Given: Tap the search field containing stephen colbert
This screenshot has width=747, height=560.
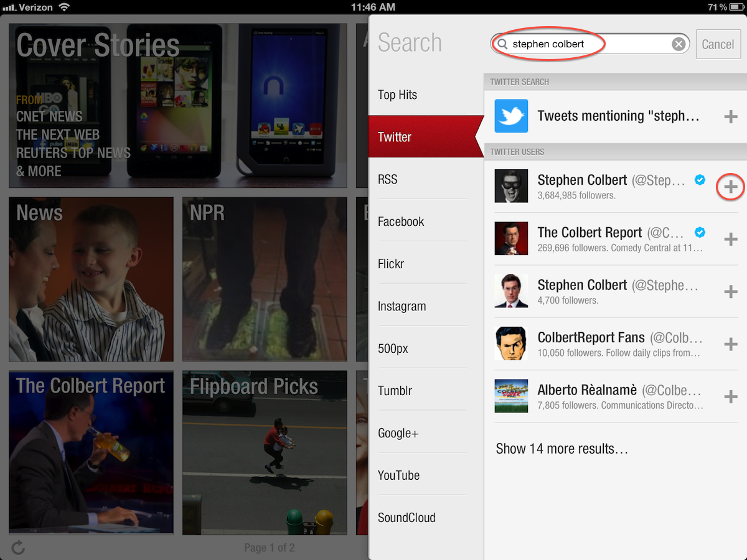Looking at the screenshot, I should 590,44.
